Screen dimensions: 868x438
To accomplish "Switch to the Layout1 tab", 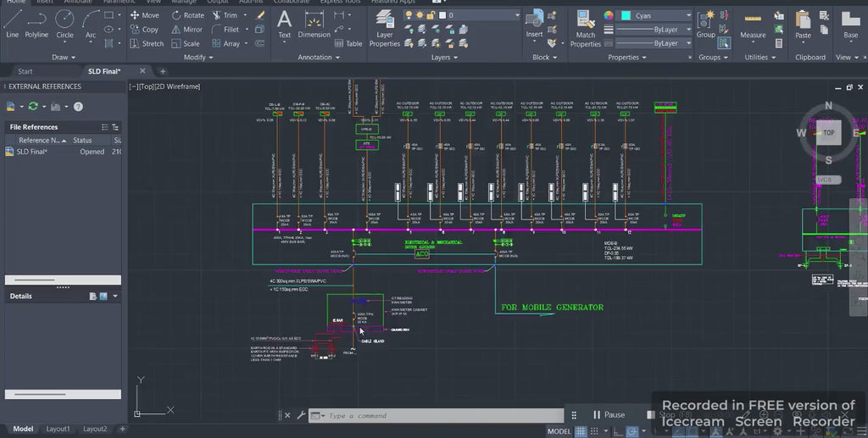I will coord(58,430).
